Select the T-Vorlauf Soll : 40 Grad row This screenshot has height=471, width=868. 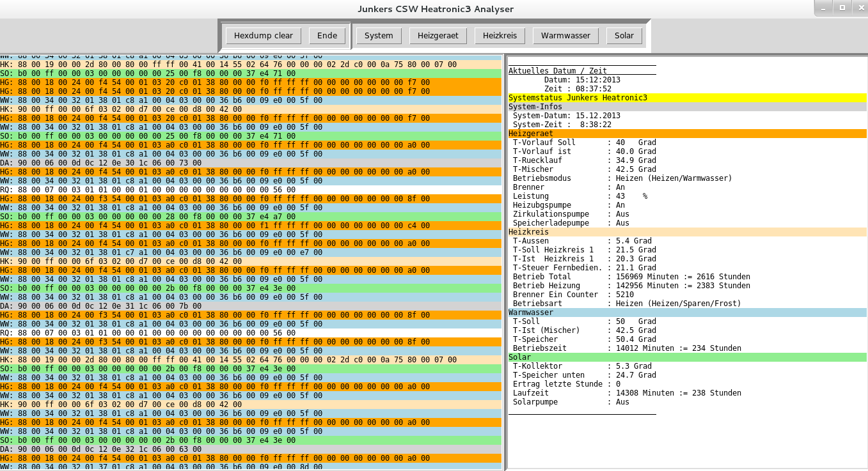(585, 143)
